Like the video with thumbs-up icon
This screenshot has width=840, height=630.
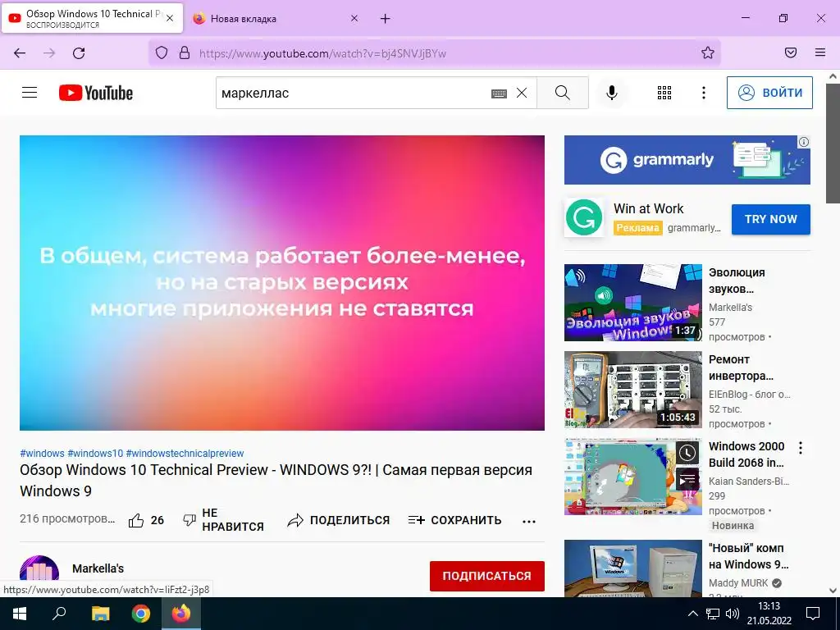pos(136,520)
